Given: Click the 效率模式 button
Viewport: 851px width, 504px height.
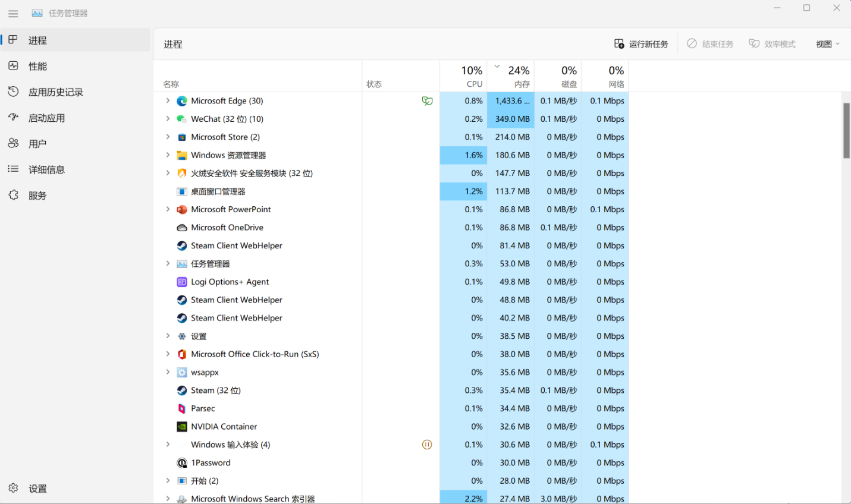Looking at the screenshot, I should pyautogui.click(x=772, y=44).
